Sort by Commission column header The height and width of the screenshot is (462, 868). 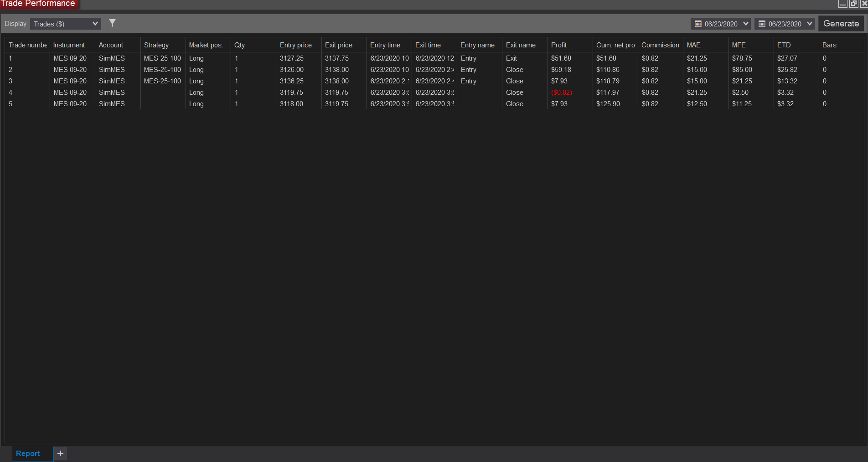coord(660,45)
